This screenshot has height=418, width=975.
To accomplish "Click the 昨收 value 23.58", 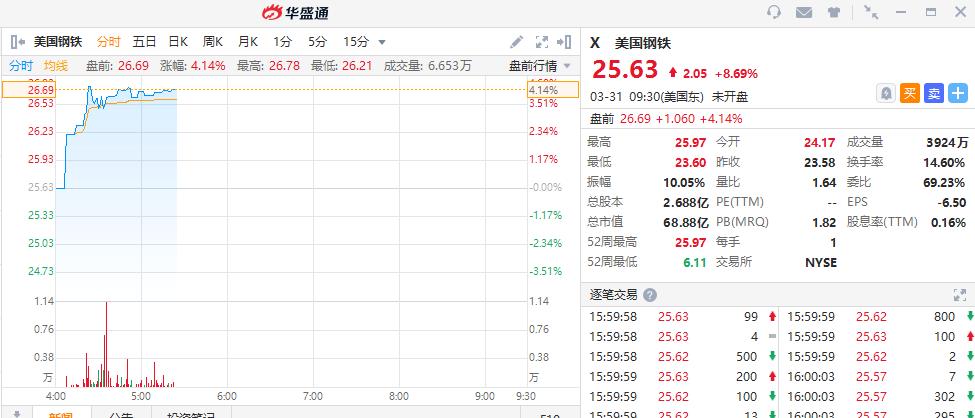I will click(x=820, y=162).
